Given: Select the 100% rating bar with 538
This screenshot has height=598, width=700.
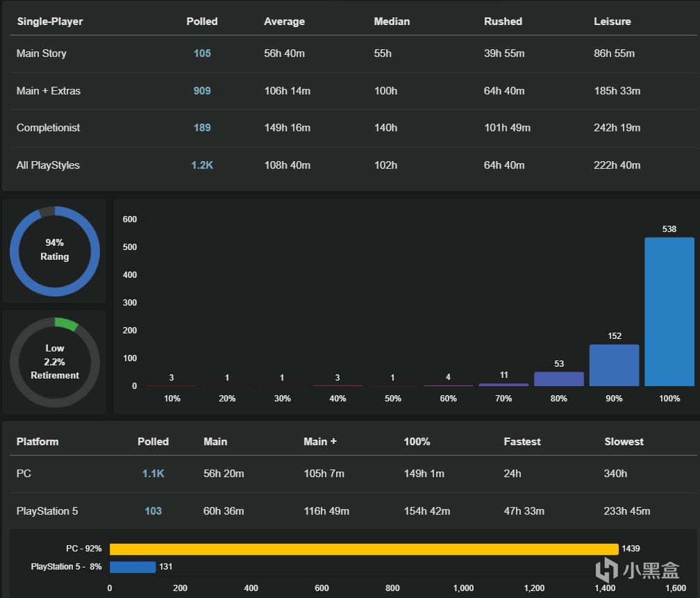Looking at the screenshot, I should 669,312.
